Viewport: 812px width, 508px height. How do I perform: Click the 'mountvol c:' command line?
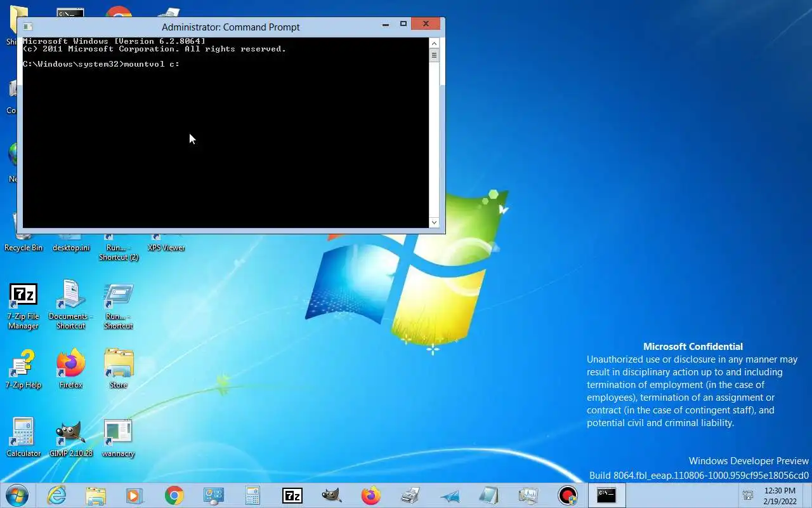click(x=101, y=64)
